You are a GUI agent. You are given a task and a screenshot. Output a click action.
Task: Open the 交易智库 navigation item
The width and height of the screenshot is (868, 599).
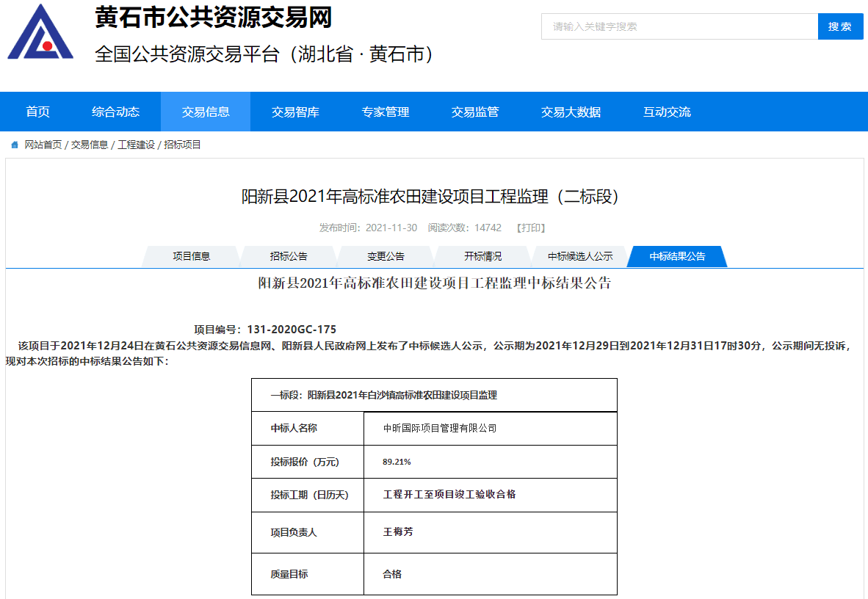pos(295,112)
